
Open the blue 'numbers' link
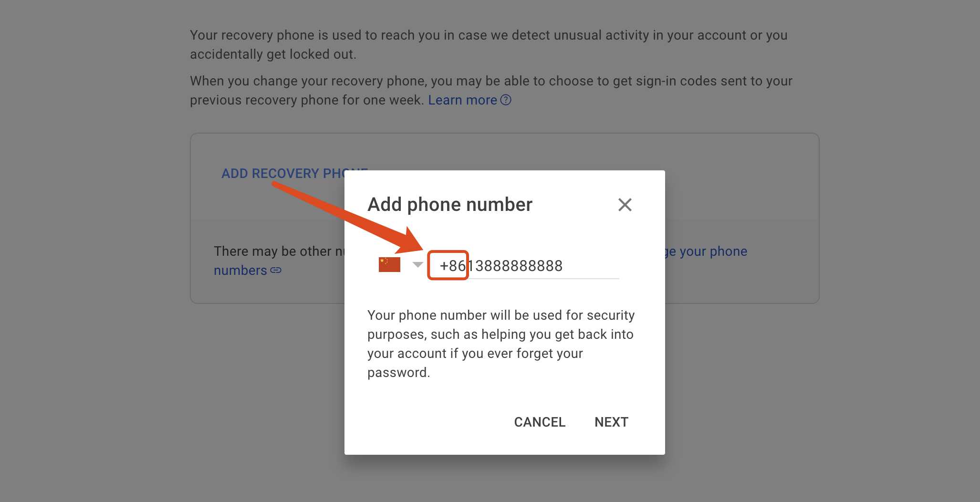pos(240,270)
